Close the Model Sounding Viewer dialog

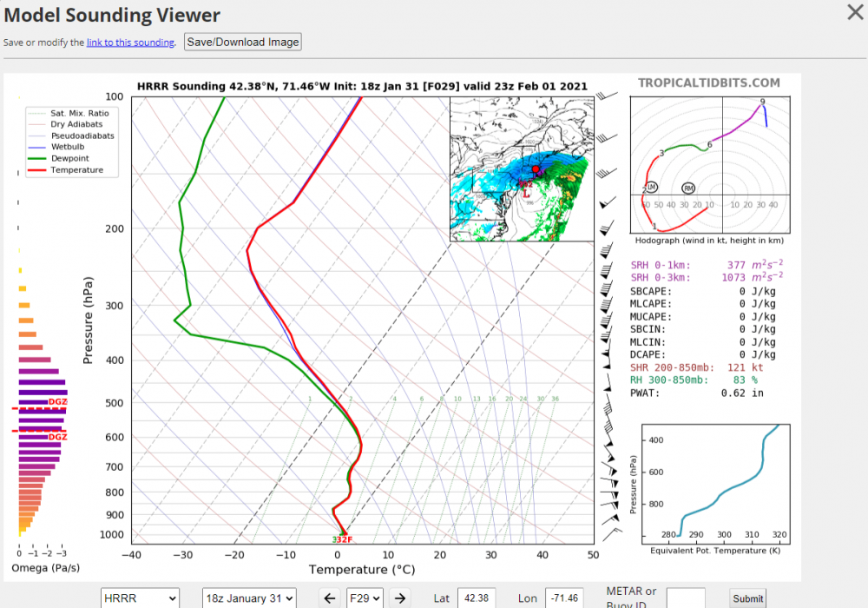point(854,12)
